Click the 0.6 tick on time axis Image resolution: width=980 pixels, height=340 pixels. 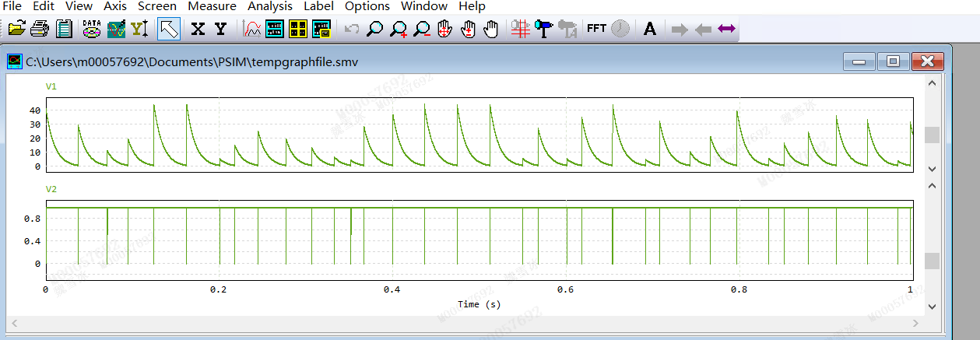pyautogui.click(x=565, y=289)
